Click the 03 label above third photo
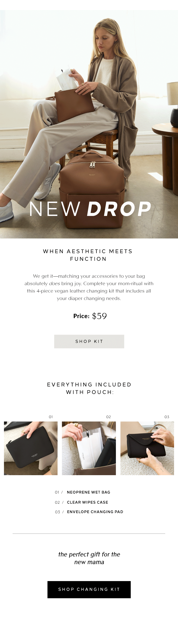 coord(167,417)
